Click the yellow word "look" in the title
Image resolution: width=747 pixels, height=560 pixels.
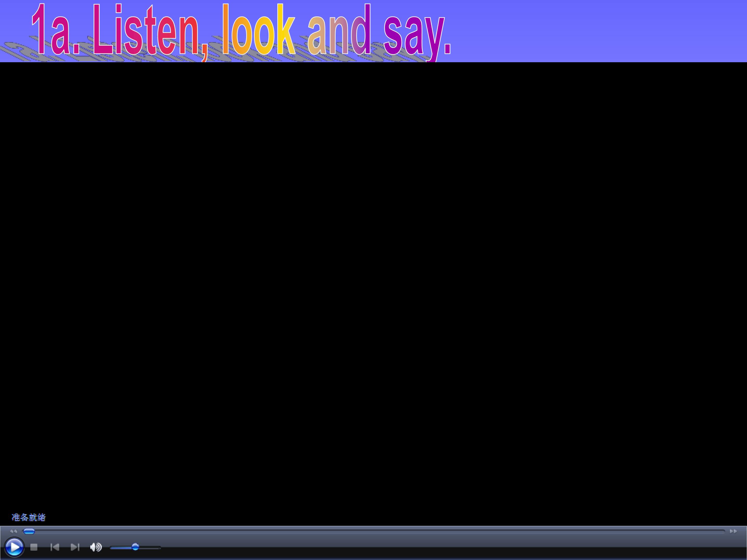pyautogui.click(x=258, y=30)
